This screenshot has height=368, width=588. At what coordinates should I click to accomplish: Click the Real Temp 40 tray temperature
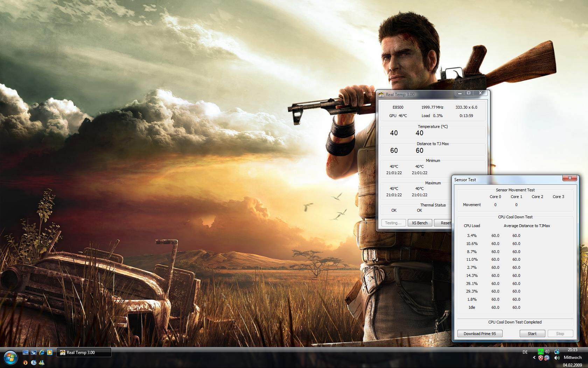pyautogui.click(x=547, y=352)
